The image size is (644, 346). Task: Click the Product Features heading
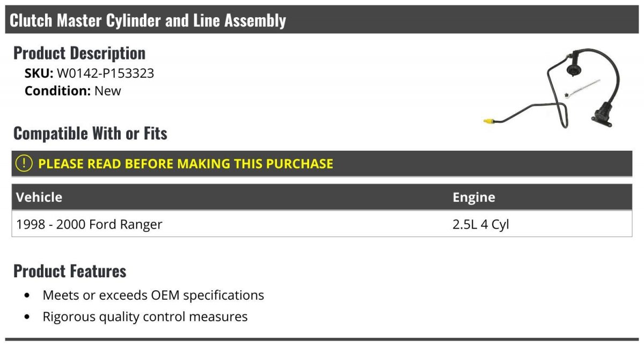(x=70, y=271)
